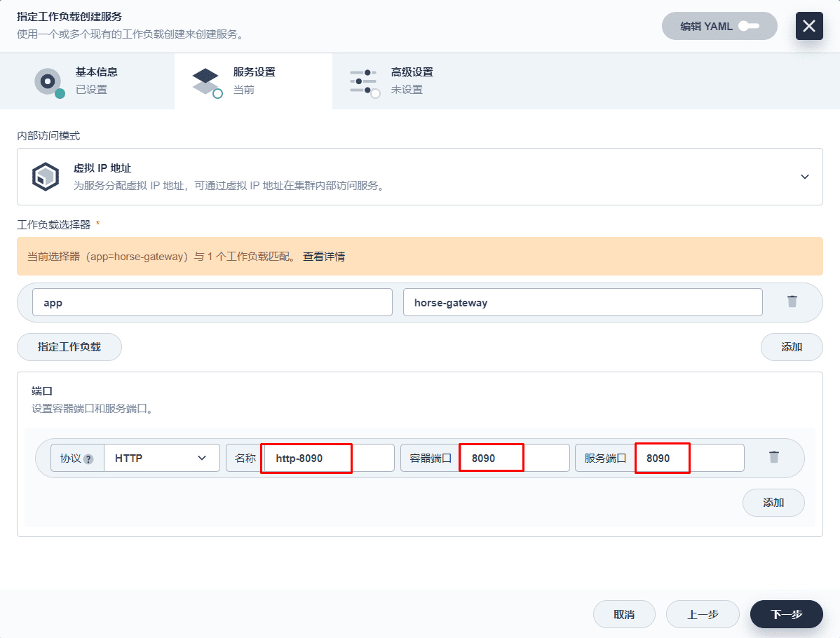Viewport: 840px width, 638px height.
Task: Edit the container port 8090 field
Action: [514, 458]
